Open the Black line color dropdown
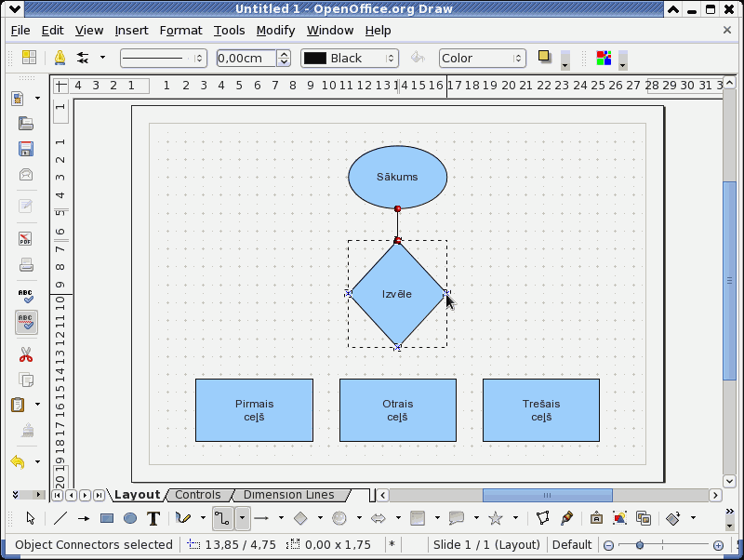 point(350,59)
